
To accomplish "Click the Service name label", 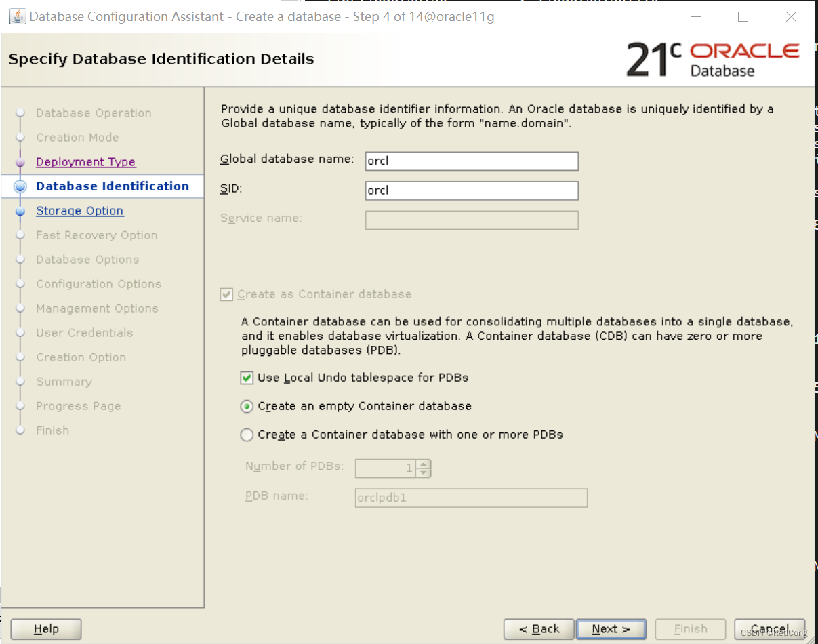I will (x=261, y=218).
